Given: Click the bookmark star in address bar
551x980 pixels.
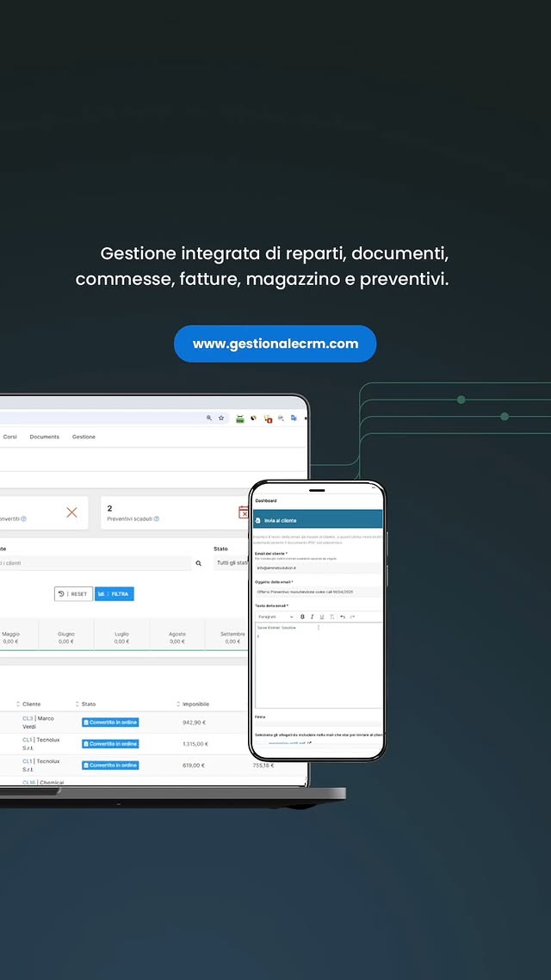Looking at the screenshot, I should (221, 418).
